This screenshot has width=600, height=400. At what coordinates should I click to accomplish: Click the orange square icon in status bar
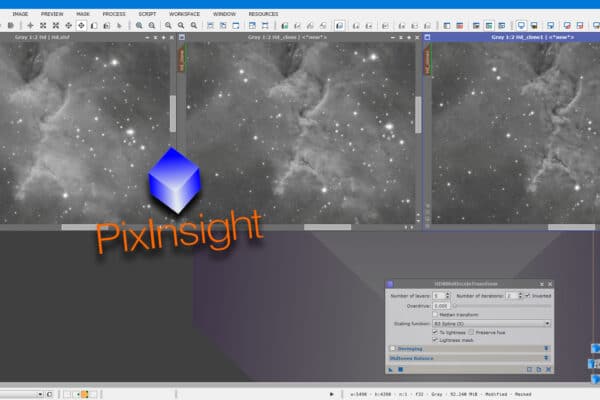(85, 394)
